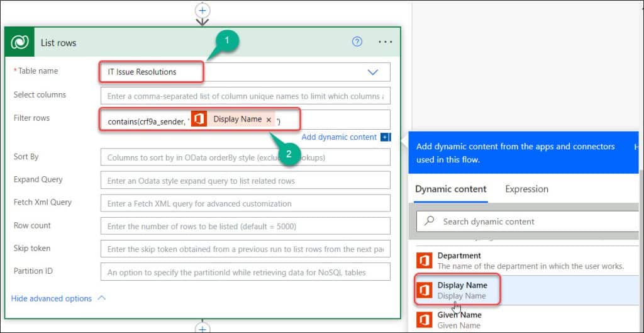Click the Partition ID input field
This screenshot has width=644, height=333.
click(x=246, y=272)
